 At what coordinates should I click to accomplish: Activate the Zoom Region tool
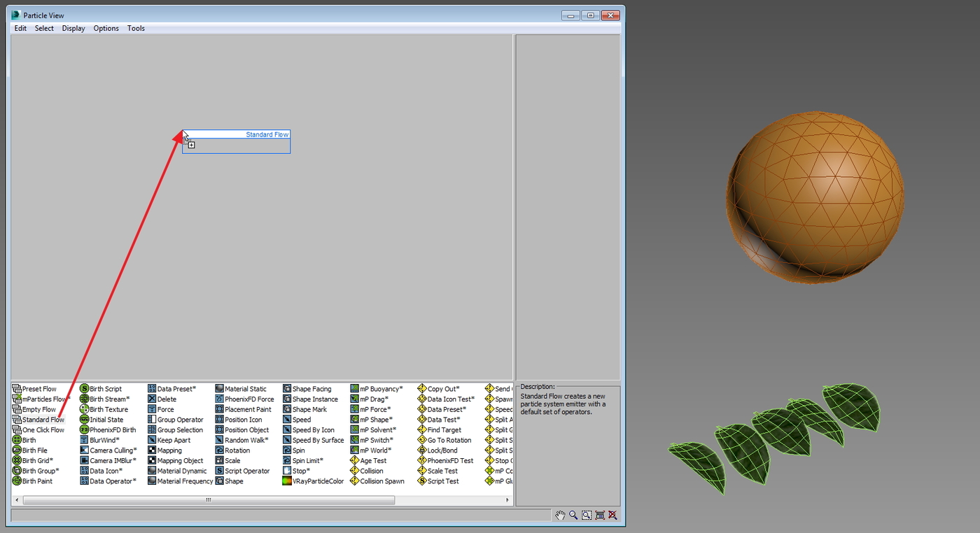(587, 515)
